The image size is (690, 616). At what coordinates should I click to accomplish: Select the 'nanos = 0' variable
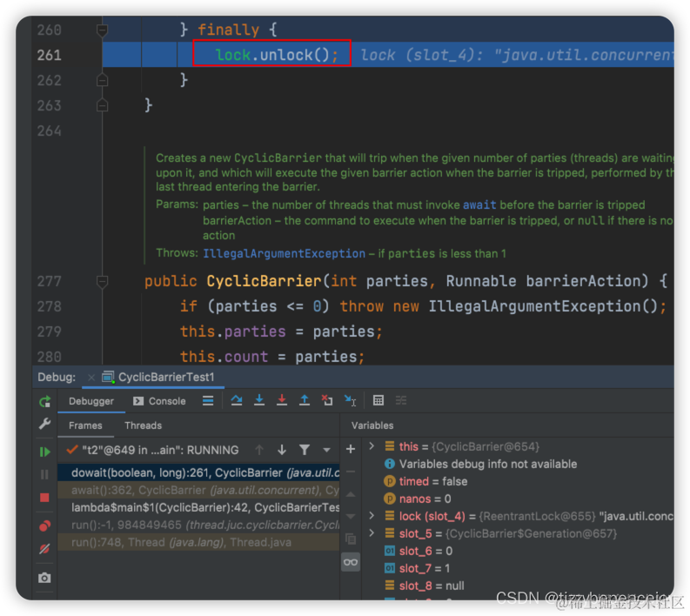point(417,499)
